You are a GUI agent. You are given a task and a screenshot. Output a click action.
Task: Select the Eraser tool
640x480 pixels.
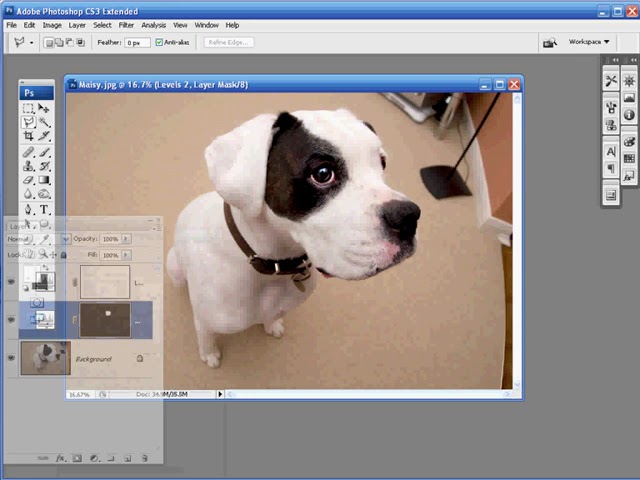click(x=28, y=180)
